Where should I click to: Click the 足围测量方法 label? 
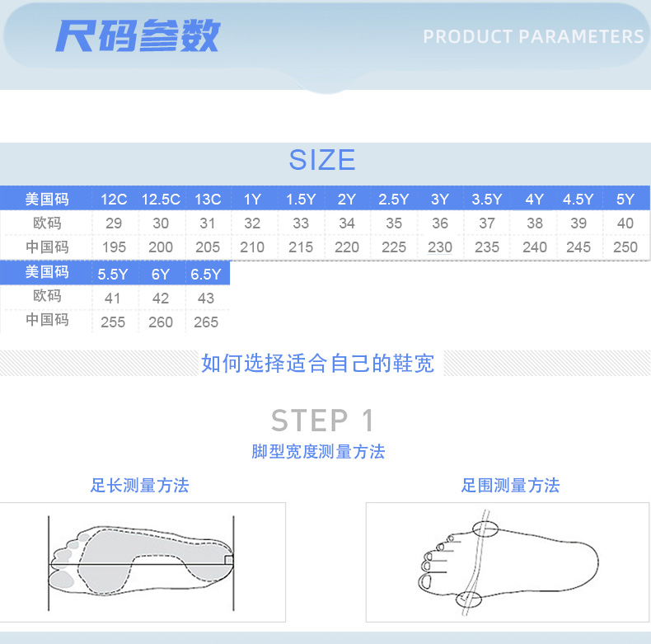[510, 486]
